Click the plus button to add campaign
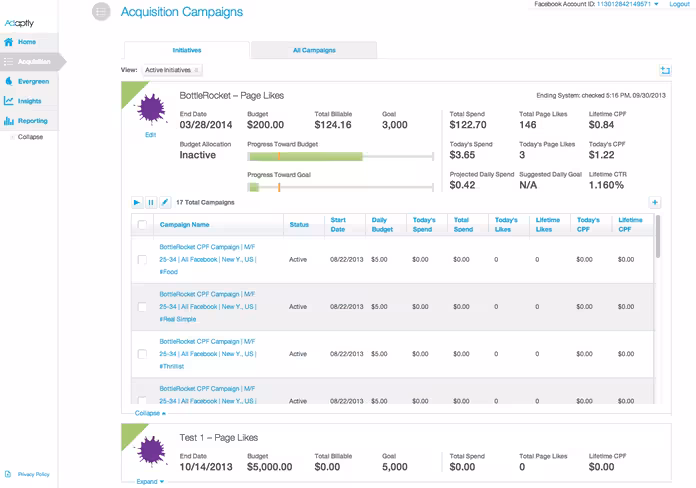 pyautogui.click(x=655, y=202)
